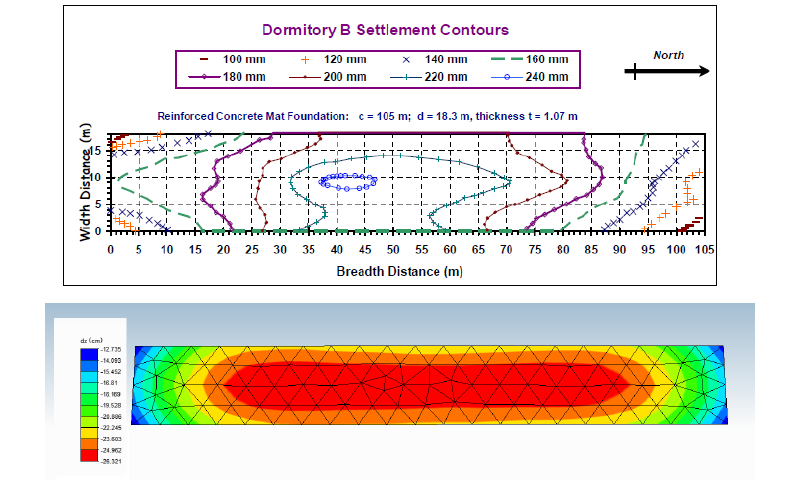The height and width of the screenshot is (480, 800).
Task: Click the red swatch in dz legend
Action: click(89, 456)
